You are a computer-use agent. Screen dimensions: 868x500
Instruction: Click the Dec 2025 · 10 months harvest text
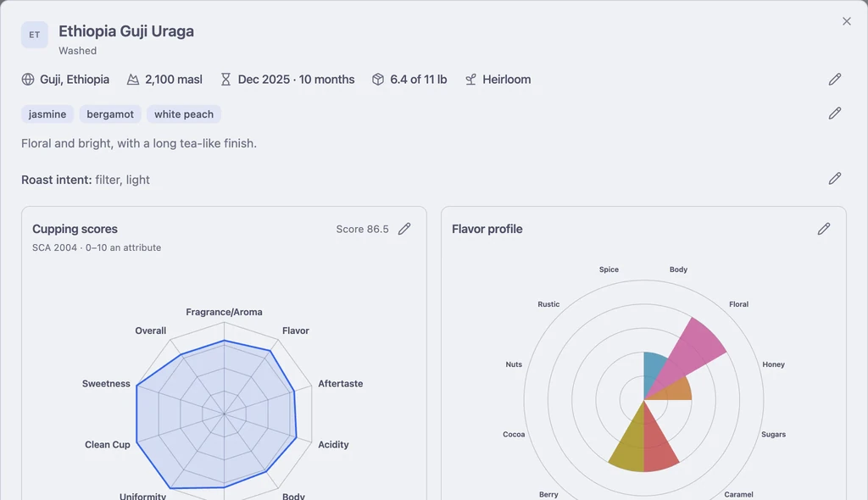(296, 79)
